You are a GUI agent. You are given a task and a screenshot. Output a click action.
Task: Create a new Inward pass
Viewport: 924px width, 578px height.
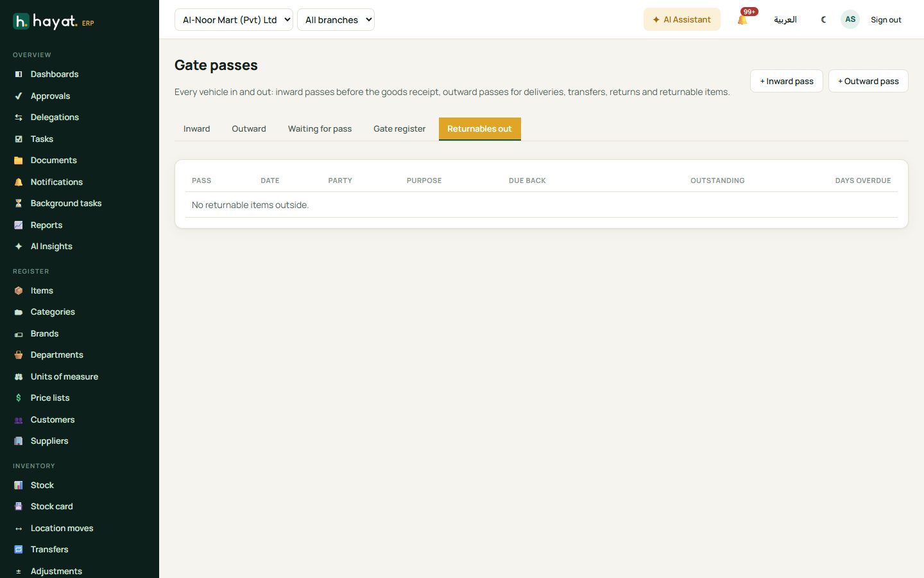[787, 81]
